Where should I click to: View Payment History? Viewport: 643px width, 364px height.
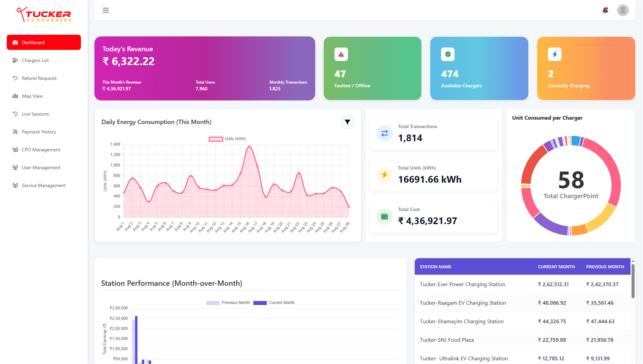pyautogui.click(x=44, y=132)
